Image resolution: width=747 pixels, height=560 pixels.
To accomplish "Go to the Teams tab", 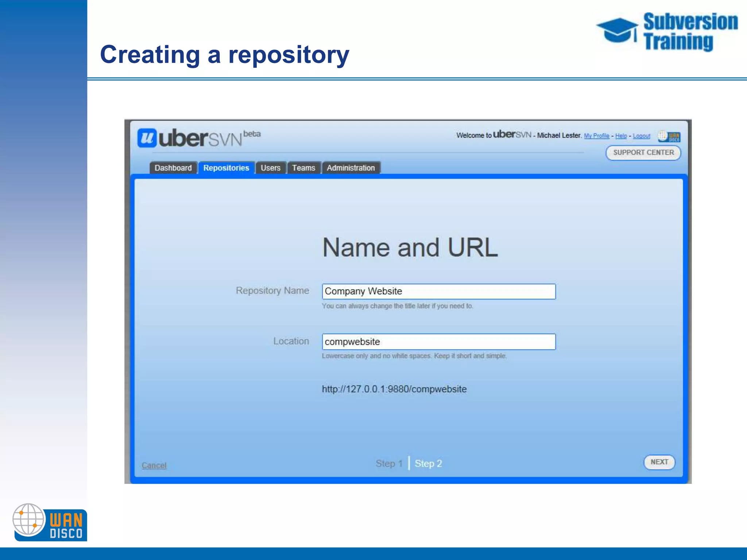I will coord(303,168).
